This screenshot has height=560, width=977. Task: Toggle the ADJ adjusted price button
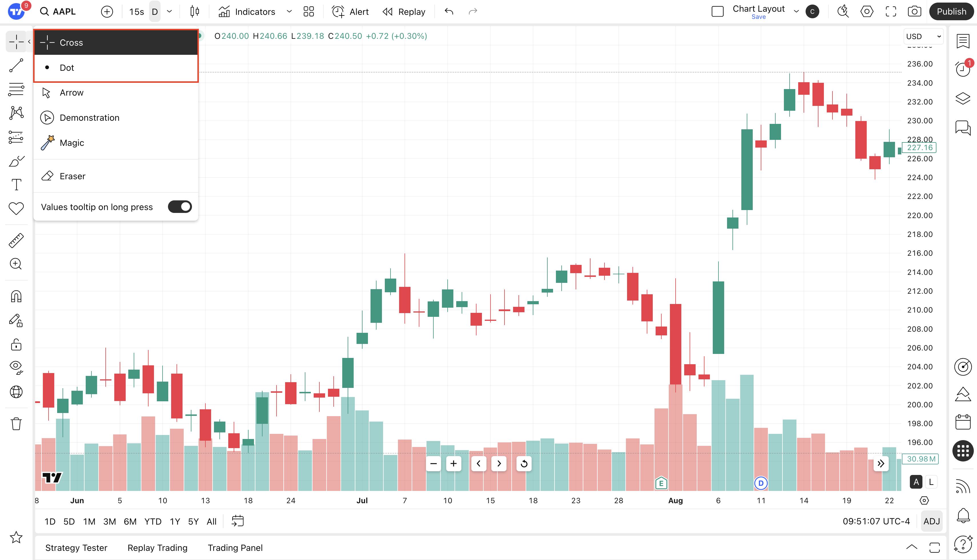pos(931,521)
